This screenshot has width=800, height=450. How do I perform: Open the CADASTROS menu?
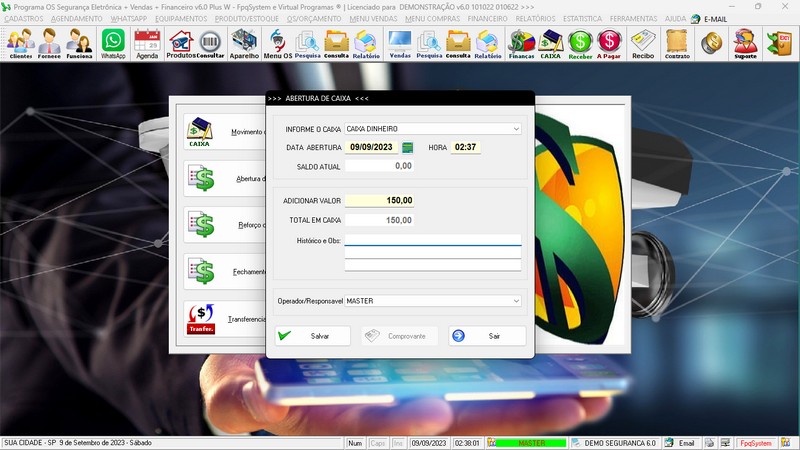pos(24,19)
